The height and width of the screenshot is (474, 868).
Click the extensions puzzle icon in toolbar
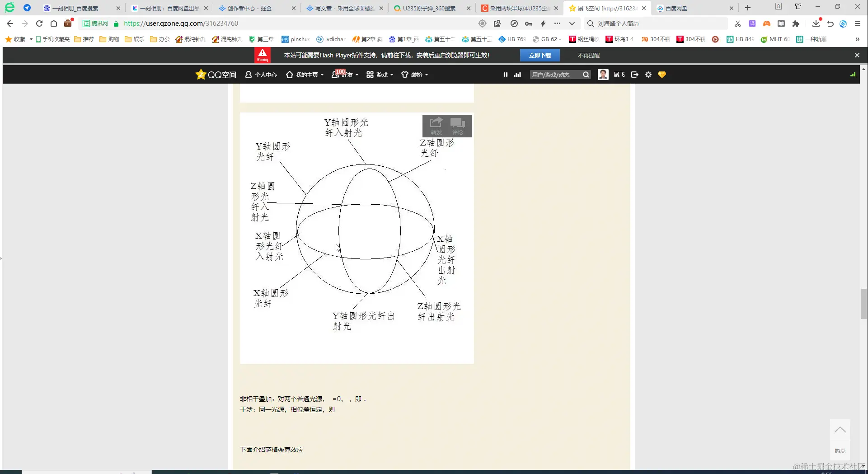tap(796, 23)
